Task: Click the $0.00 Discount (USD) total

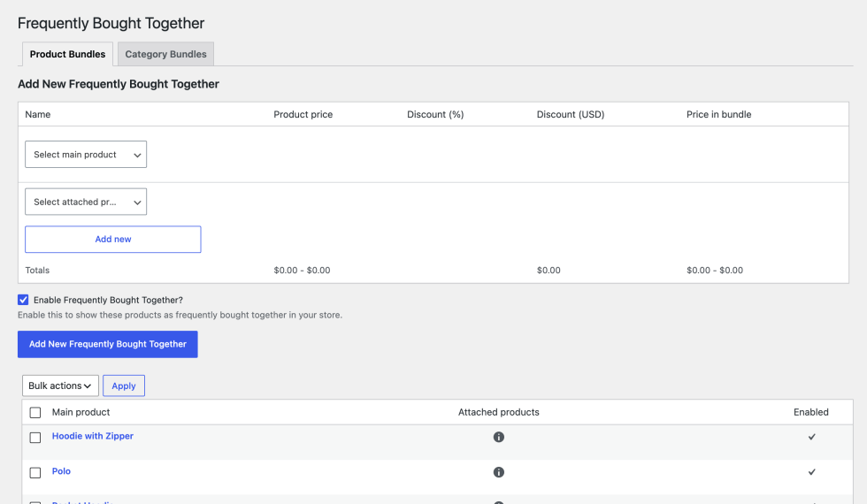Action: 549,271
